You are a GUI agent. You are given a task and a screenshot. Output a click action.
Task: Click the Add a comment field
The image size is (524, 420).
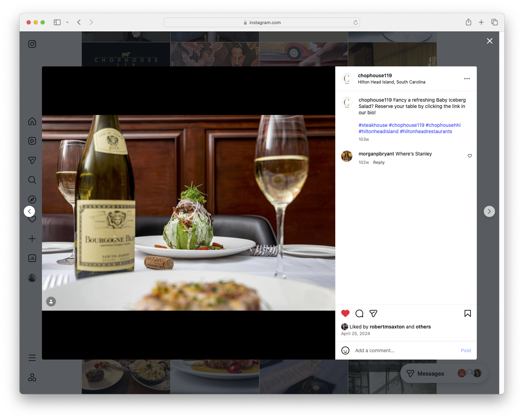click(392, 350)
